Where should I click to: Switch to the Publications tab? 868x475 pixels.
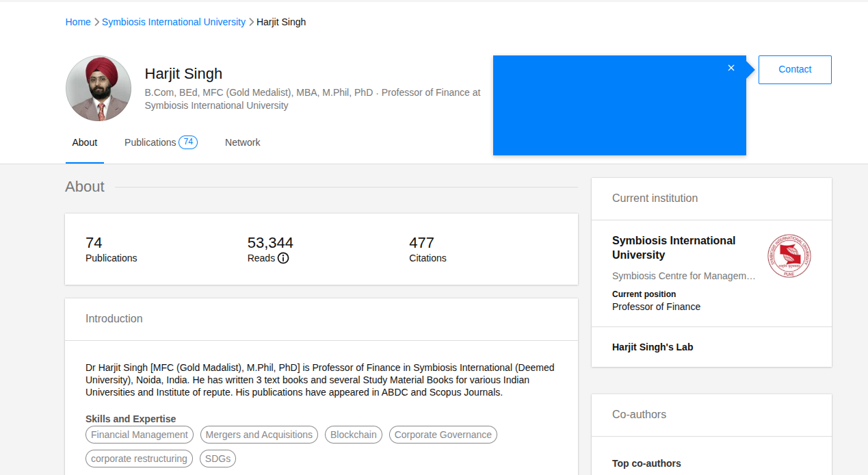pos(161,142)
